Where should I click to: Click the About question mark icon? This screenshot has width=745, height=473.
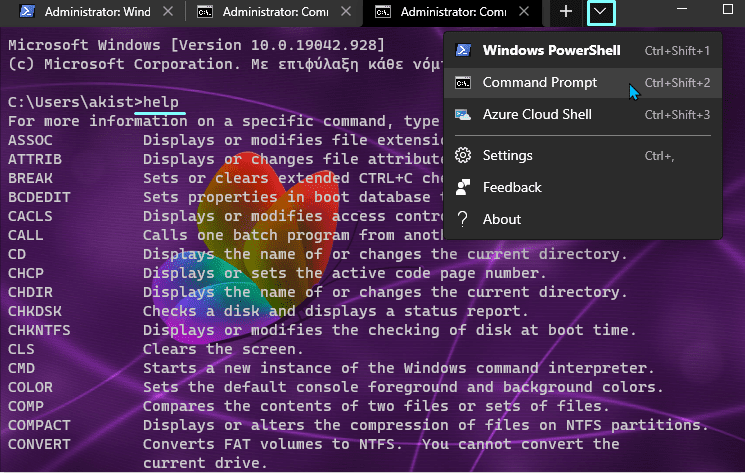coord(463,219)
